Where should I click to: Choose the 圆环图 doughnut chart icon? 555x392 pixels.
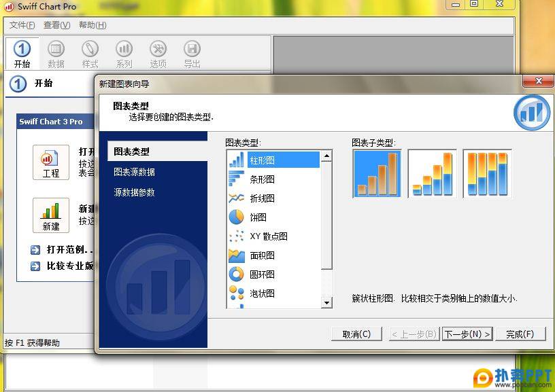pos(237,274)
